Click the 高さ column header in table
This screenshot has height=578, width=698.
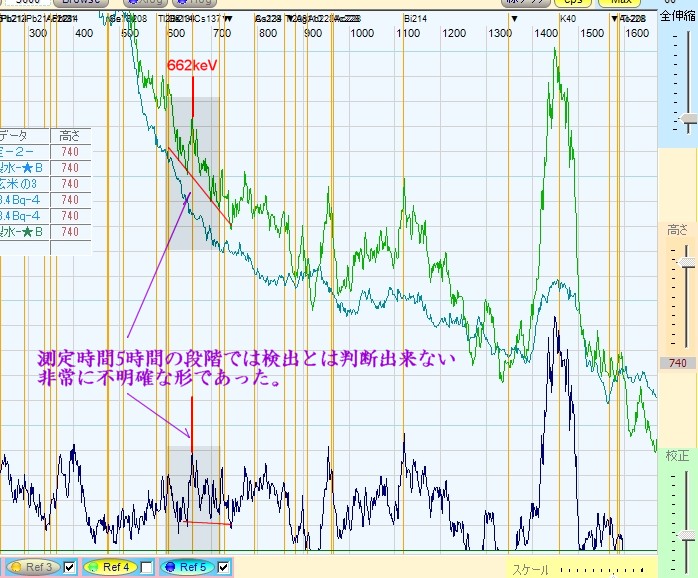pos(70,136)
